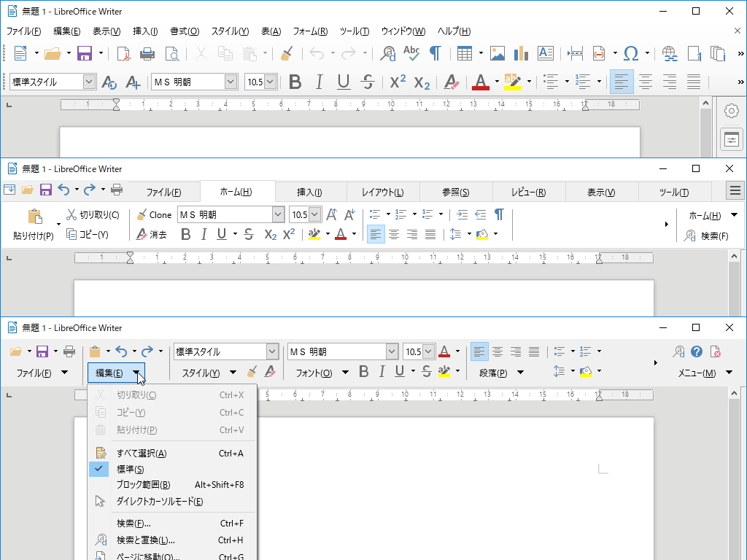
Task: Click 切り取り(C) button in middle window
Action: [93, 215]
